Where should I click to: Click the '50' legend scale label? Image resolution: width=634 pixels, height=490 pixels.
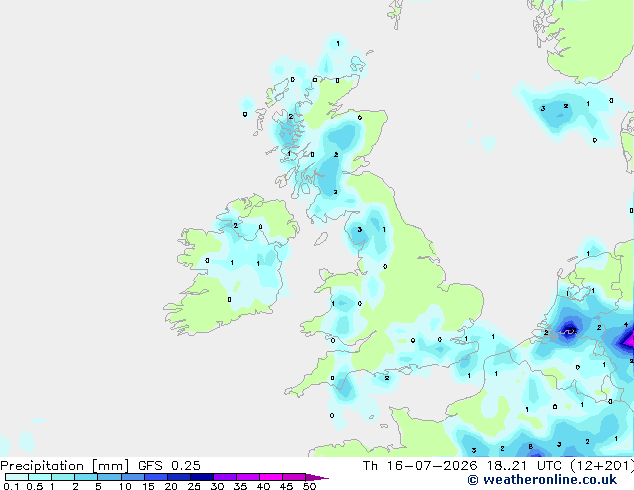(309, 486)
